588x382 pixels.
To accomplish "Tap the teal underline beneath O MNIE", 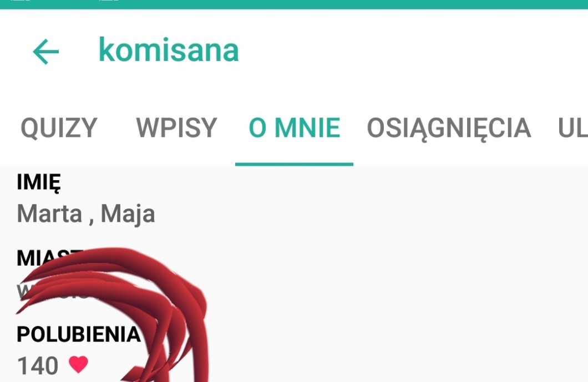I will coord(295,164).
